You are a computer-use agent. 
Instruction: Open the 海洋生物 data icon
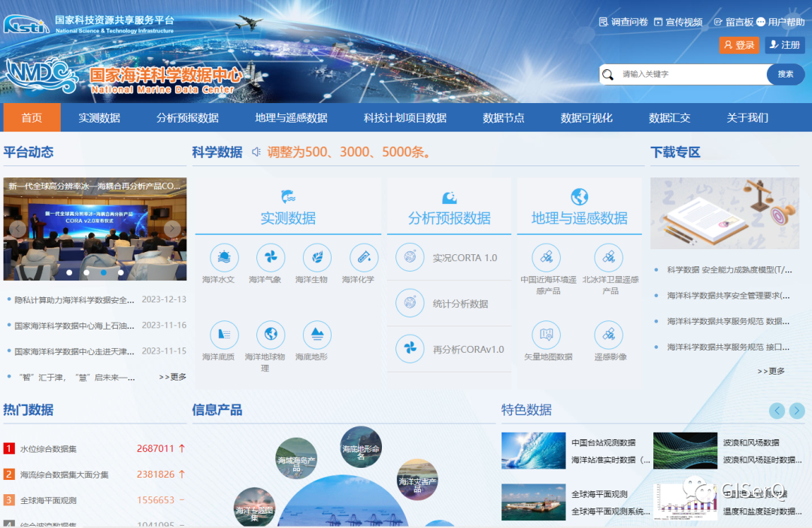[317, 257]
